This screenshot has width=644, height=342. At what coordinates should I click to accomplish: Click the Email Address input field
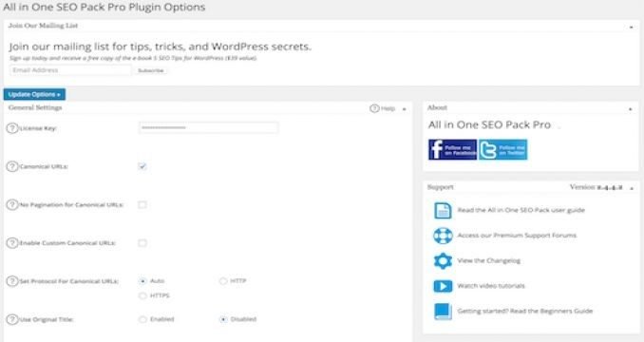coord(70,70)
